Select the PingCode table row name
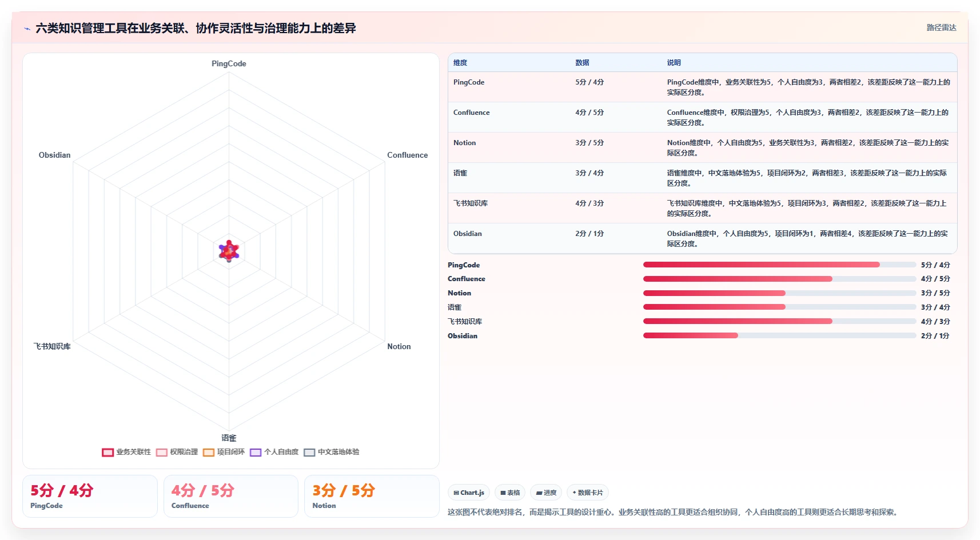 (x=469, y=82)
